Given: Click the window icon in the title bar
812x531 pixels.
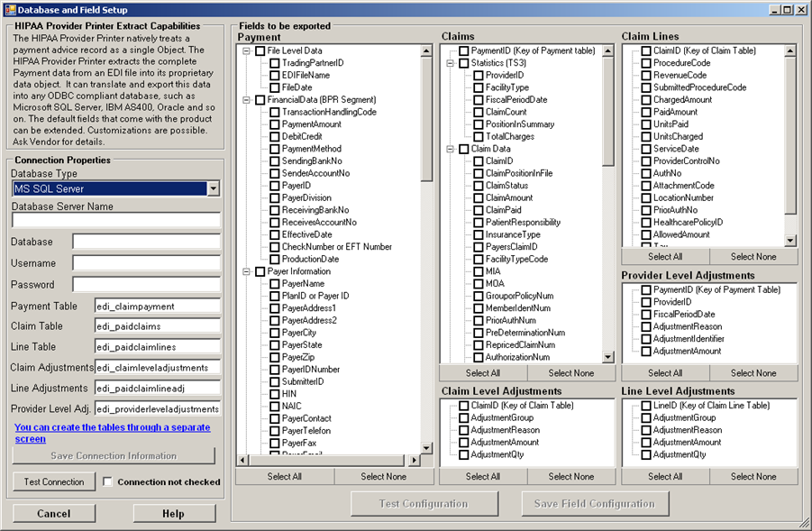Looking at the screenshot, I should tap(9, 9).
